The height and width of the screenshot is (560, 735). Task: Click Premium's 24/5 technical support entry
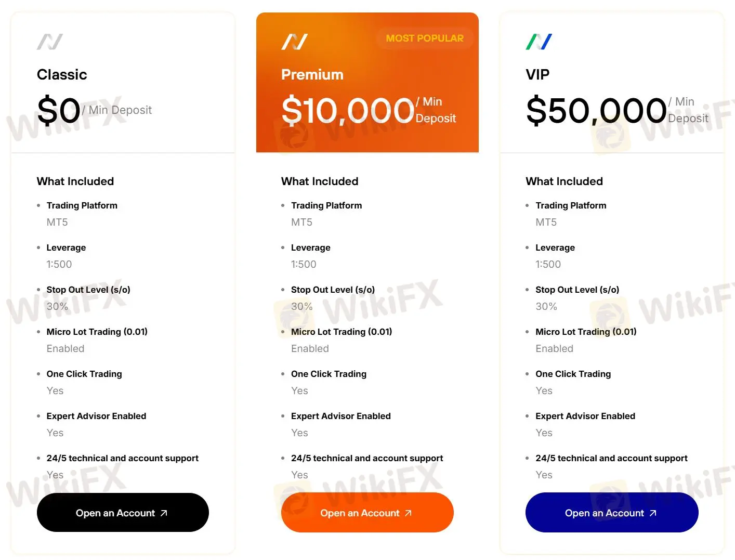pos(366,458)
